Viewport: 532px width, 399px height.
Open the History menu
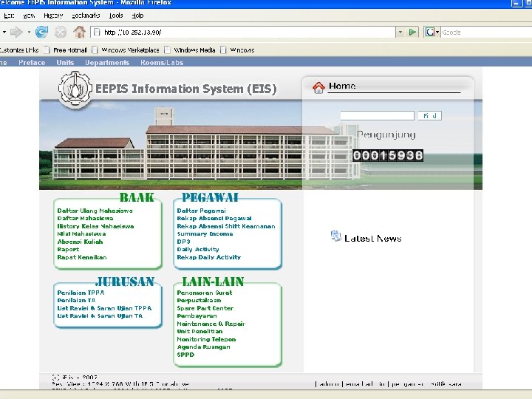(53, 16)
